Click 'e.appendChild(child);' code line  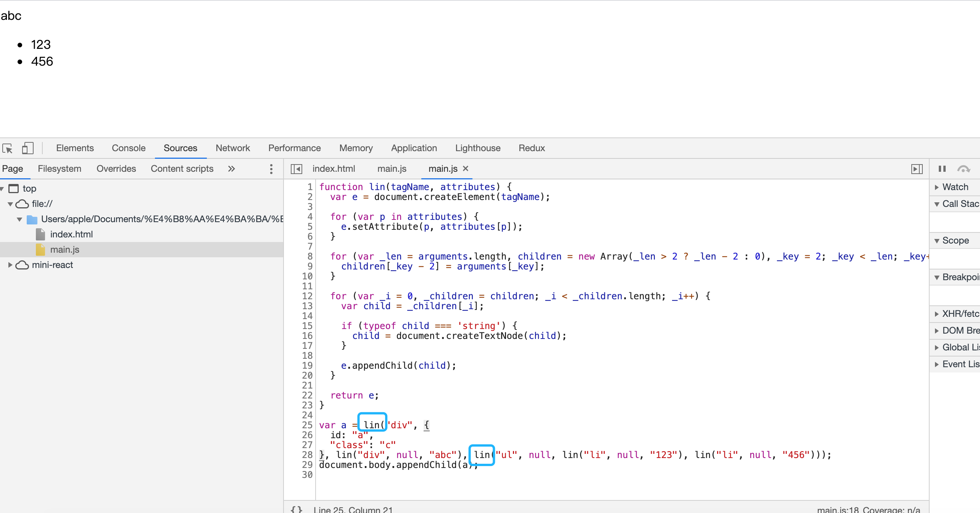click(399, 366)
